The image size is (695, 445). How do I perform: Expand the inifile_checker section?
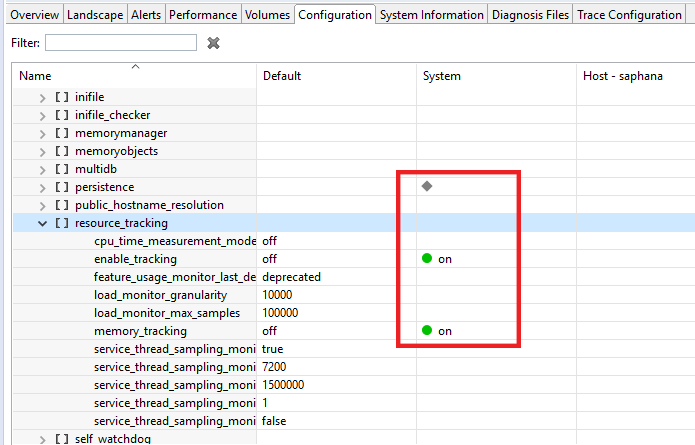pos(42,115)
